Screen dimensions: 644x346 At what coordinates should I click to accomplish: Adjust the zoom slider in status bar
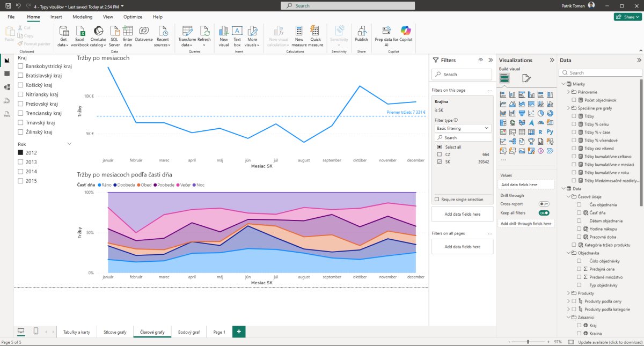tap(528, 342)
